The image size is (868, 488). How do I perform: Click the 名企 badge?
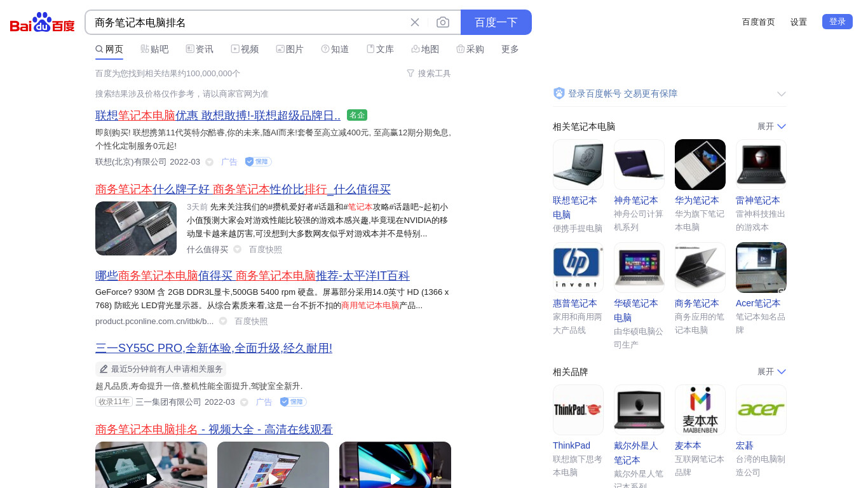pyautogui.click(x=357, y=115)
